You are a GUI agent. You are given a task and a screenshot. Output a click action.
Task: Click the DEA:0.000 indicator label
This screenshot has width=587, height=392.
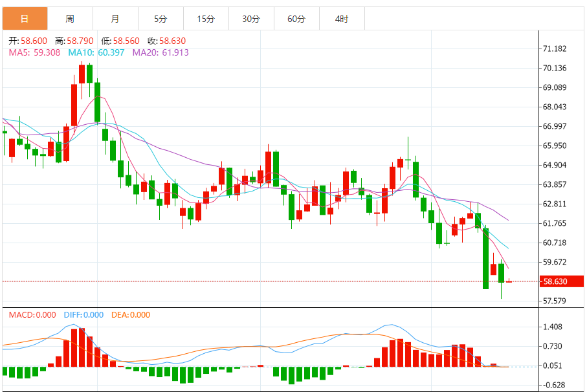click(131, 315)
